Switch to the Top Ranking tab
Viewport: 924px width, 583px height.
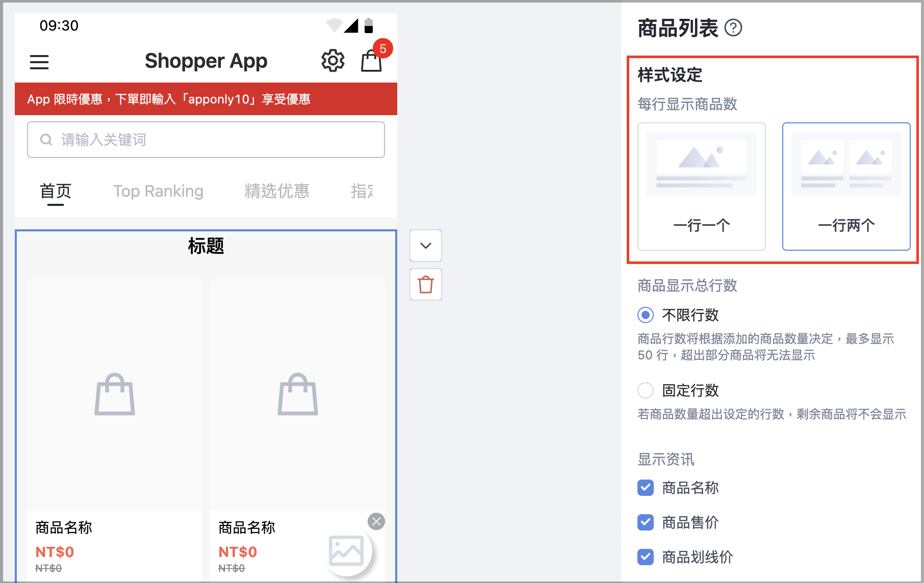158,191
